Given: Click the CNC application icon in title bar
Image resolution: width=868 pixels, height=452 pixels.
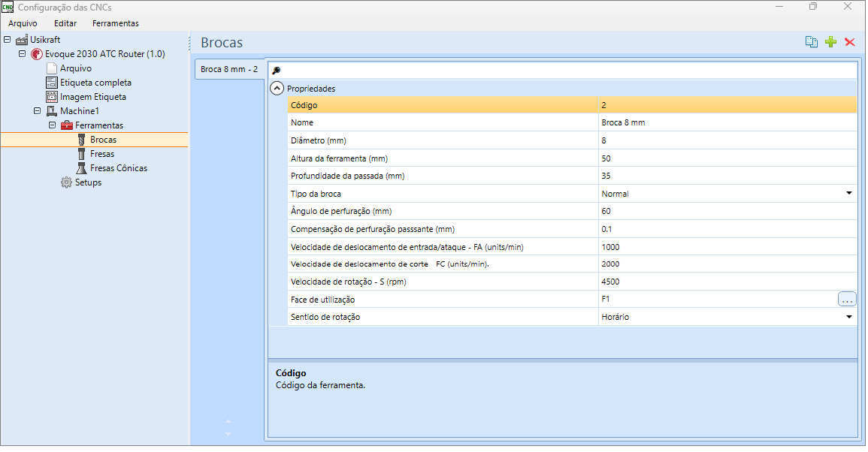Looking at the screenshot, I should click(x=8, y=8).
